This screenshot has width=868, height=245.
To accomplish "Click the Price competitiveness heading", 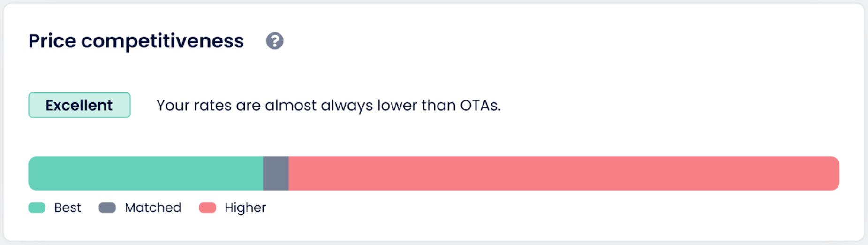I will click(x=136, y=41).
